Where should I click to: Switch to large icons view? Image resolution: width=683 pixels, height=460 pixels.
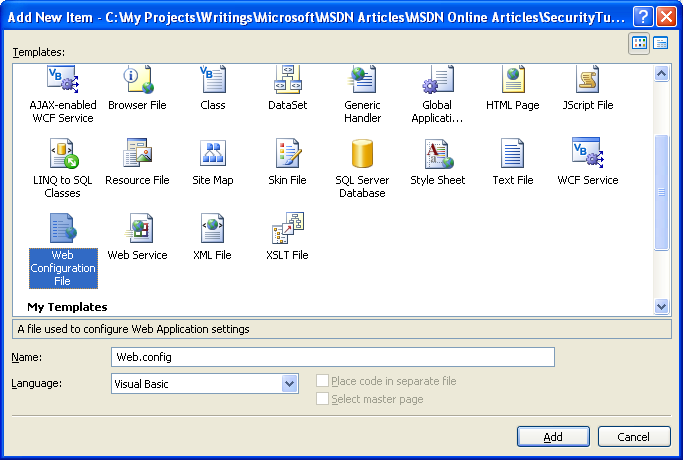click(639, 43)
